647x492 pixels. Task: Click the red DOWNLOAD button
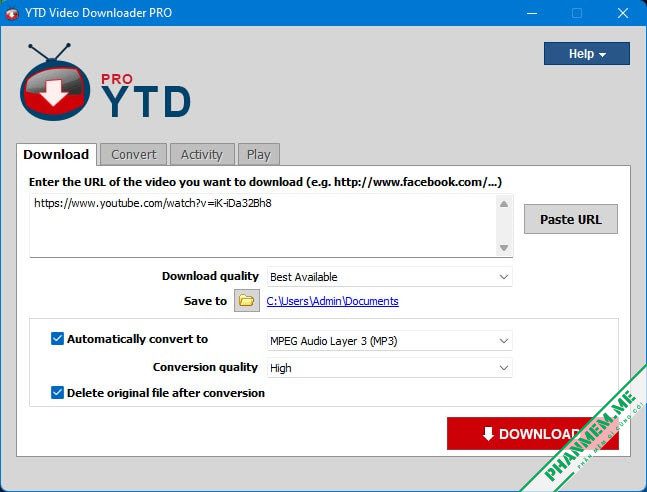pos(533,433)
